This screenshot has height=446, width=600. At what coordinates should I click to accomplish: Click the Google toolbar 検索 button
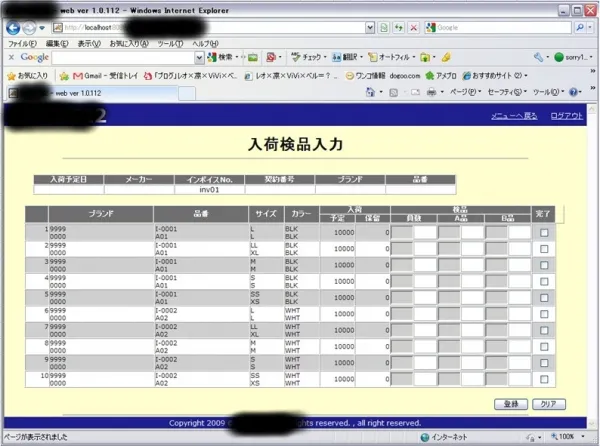coord(221,57)
